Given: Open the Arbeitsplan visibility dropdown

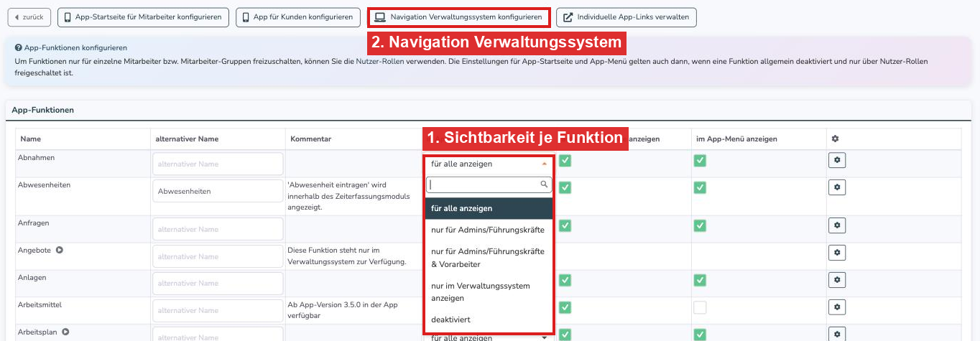Looking at the screenshot, I should tap(489, 337).
